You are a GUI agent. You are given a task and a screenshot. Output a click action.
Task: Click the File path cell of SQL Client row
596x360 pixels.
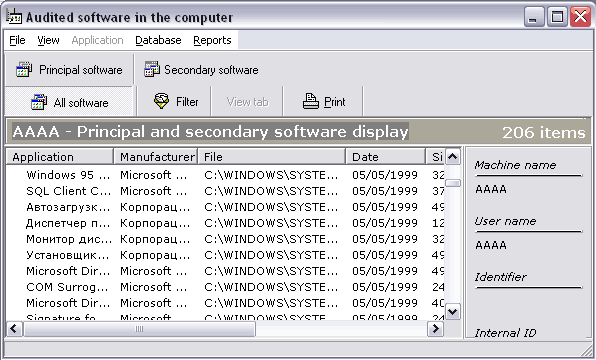(271, 191)
